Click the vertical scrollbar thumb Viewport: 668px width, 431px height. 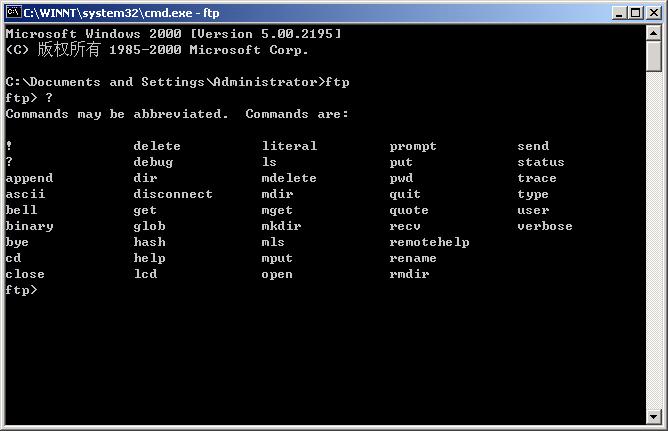pos(653,56)
